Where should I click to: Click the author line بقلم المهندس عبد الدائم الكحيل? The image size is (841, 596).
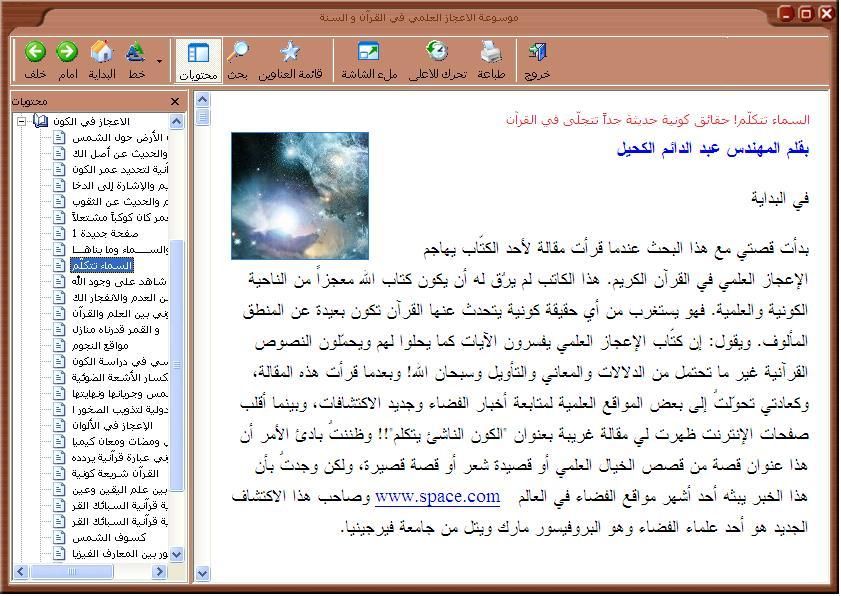(713, 148)
